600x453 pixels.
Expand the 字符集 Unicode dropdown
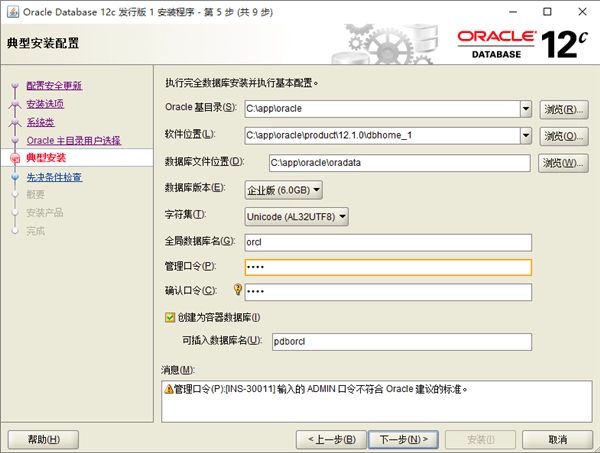(x=341, y=215)
